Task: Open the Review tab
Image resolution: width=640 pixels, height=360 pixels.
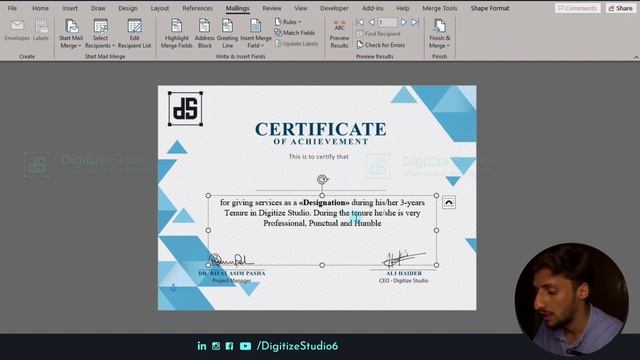Action: (x=272, y=8)
